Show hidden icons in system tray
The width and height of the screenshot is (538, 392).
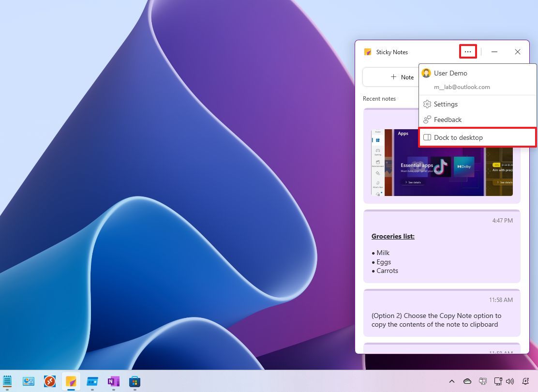(x=452, y=381)
